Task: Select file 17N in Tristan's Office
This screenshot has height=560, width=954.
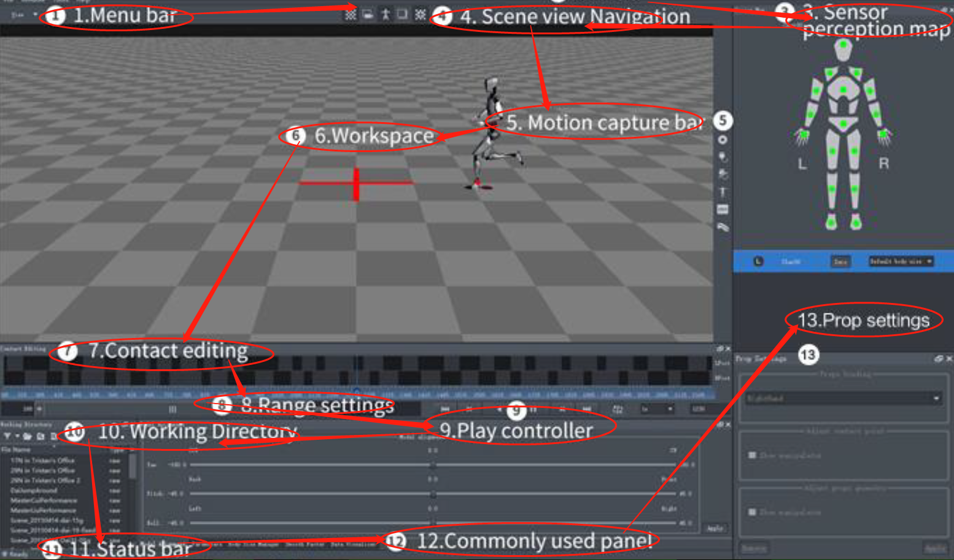Action: [x=42, y=461]
